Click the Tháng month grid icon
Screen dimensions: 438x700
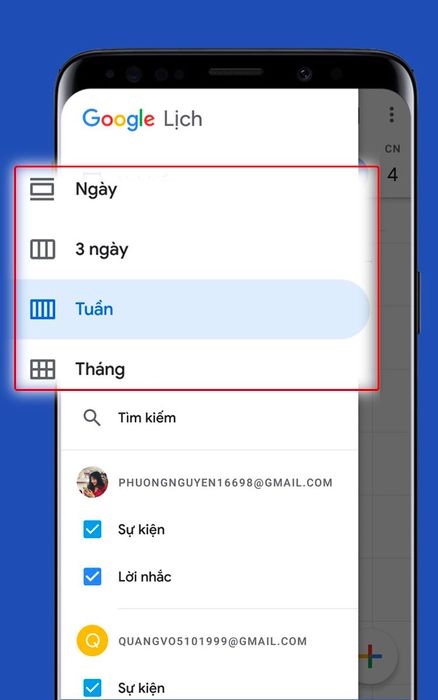point(42,369)
